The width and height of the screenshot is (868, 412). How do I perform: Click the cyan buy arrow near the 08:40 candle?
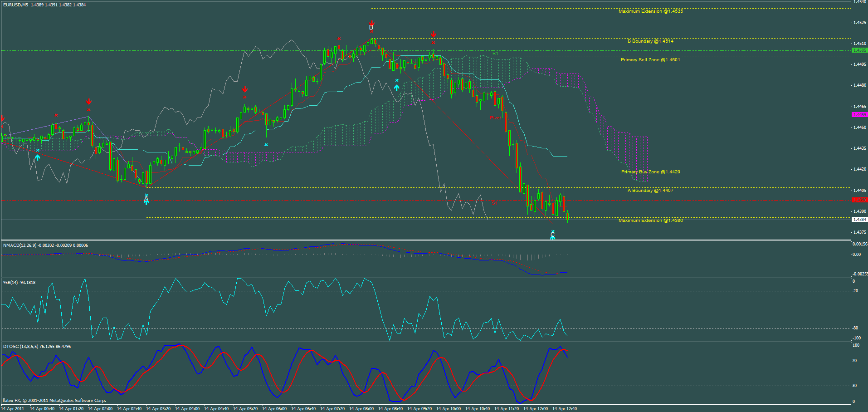397,87
